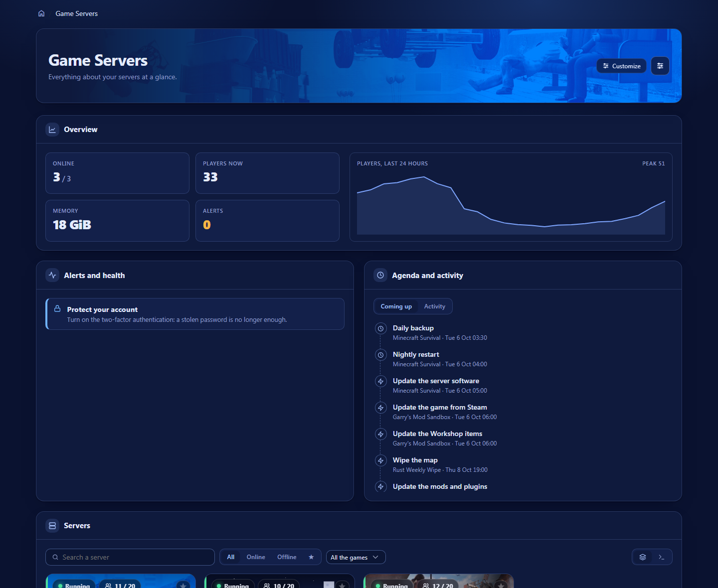The height and width of the screenshot is (588, 718).
Task: Open the Protect your account alert
Action: click(x=195, y=314)
